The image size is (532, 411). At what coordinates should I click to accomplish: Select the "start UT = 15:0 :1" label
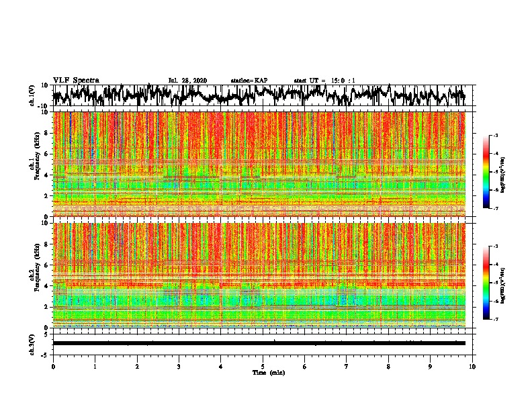point(324,81)
